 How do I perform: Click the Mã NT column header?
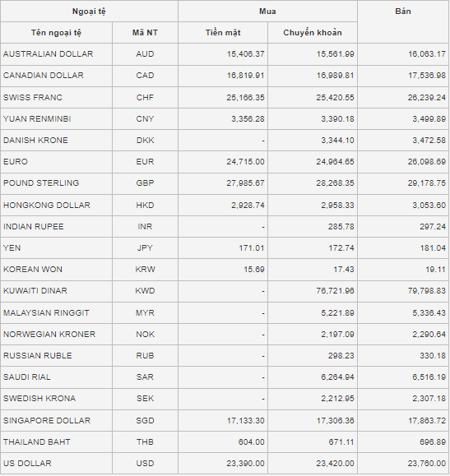click(x=145, y=33)
